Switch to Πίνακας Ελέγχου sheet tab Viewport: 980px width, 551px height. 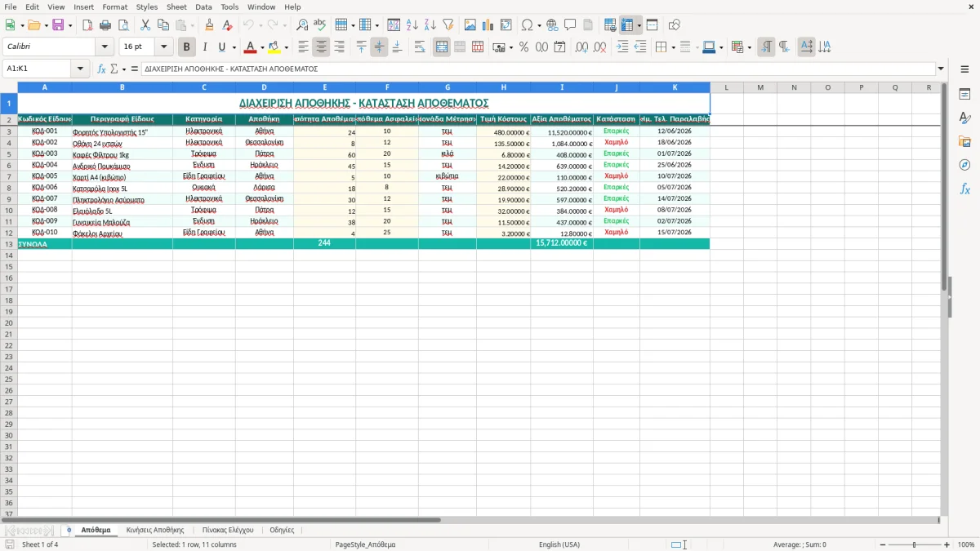click(x=228, y=530)
